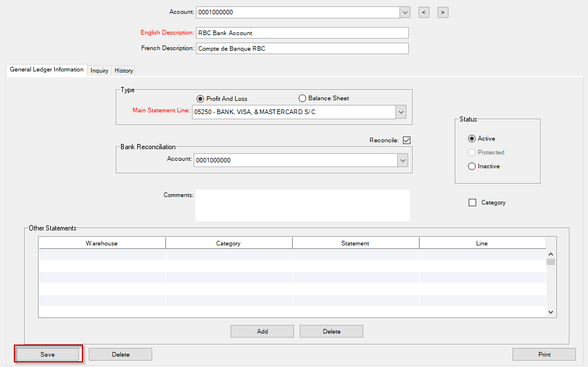Add a row to Other Statements
The height and width of the screenshot is (367, 588).
[262, 331]
